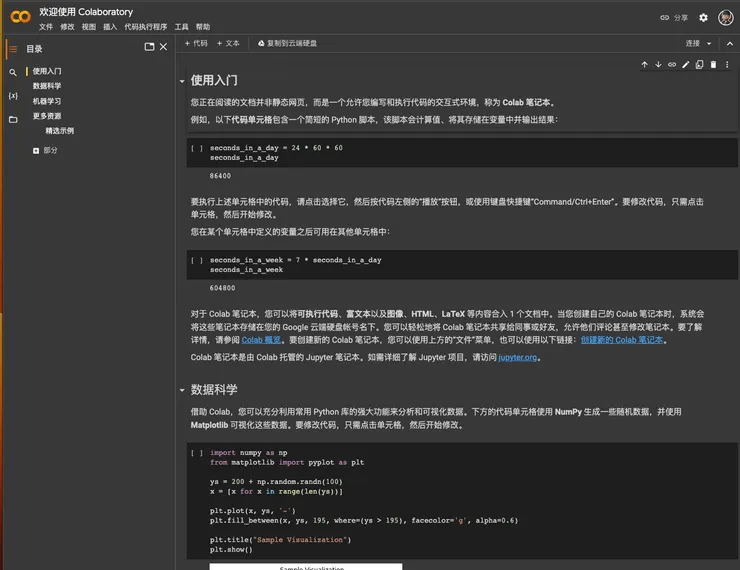
Task: Edit the cell with pencil icon
Action: coord(686,65)
